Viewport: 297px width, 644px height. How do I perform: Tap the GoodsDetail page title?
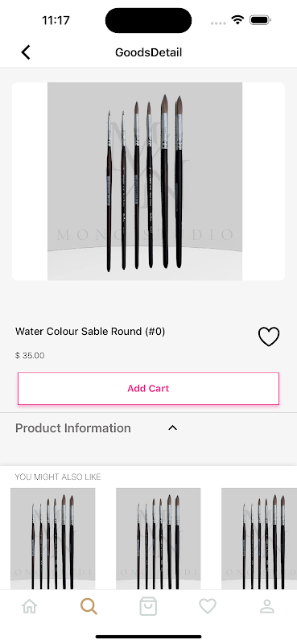pyautogui.click(x=148, y=52)
